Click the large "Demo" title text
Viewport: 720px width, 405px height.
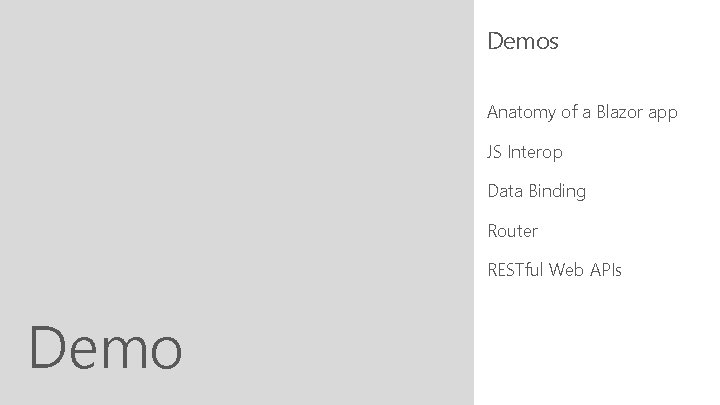coord(106,348)
